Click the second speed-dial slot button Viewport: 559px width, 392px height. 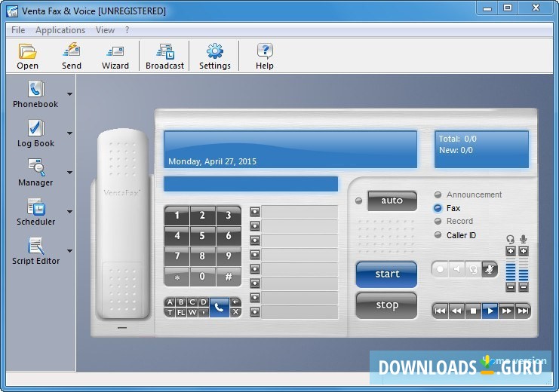(254, 226)
